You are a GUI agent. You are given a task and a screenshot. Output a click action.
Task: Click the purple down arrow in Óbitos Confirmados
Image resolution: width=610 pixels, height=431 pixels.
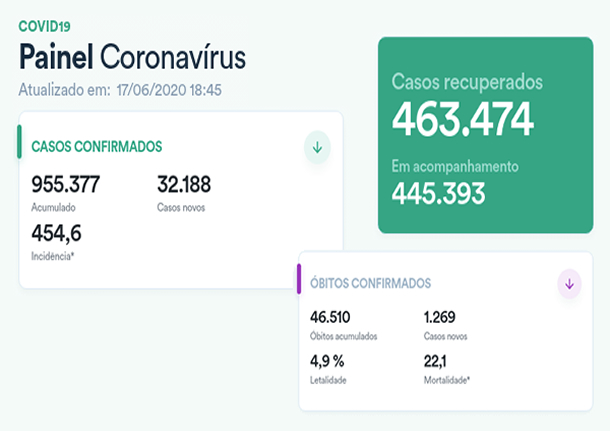pos(569,284)
